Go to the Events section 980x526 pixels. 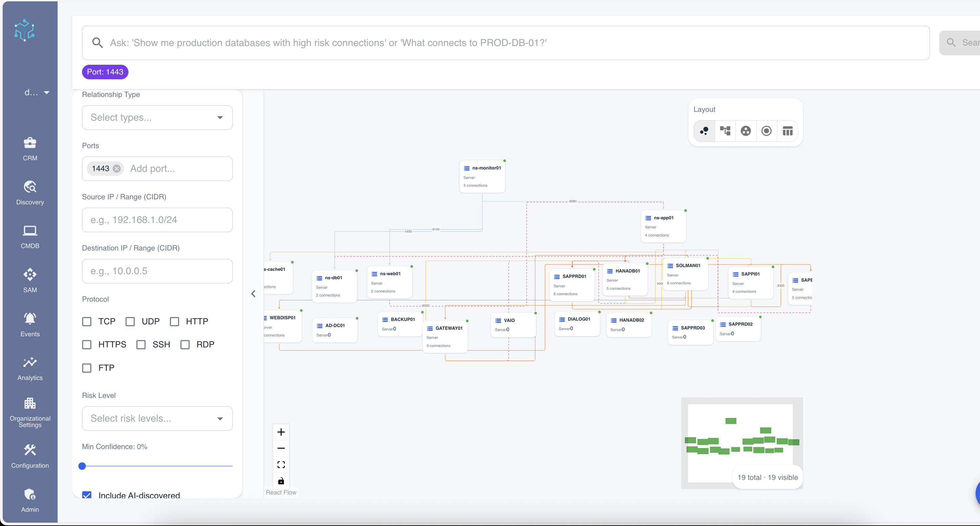tap(30, 324)
